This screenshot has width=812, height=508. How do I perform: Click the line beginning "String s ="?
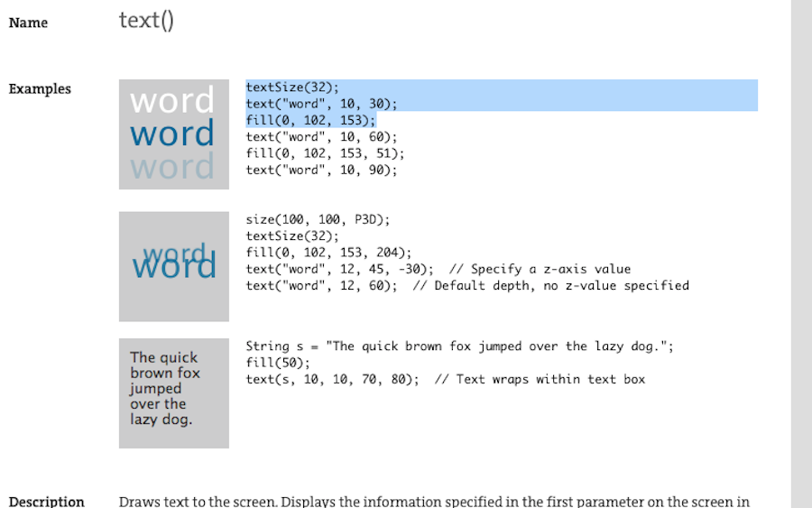[x=460, y=346]
